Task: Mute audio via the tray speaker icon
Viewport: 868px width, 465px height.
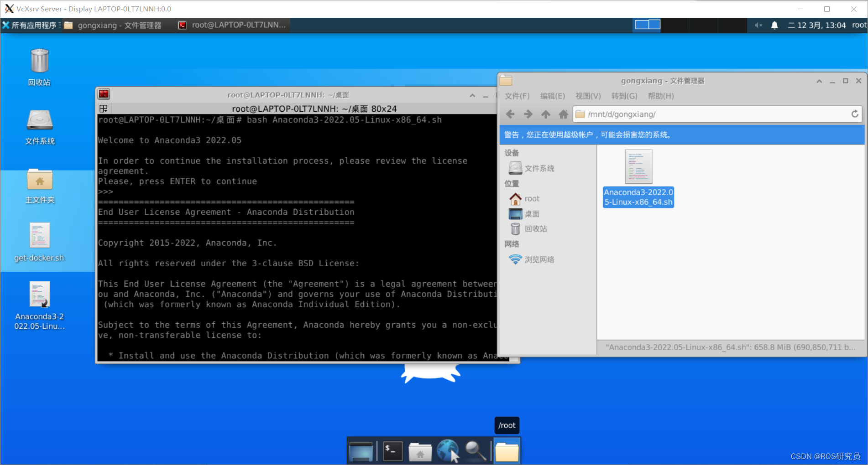Action: tap(758, 25)
